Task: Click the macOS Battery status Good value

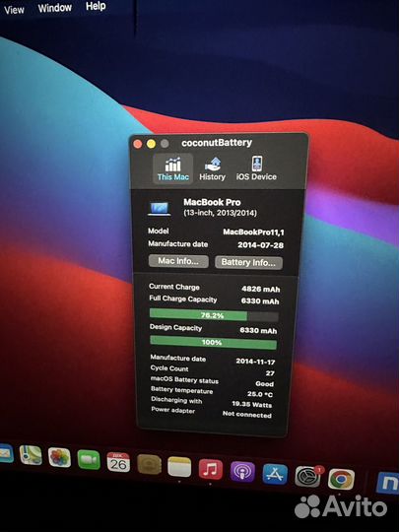Action: pos(265,384)
